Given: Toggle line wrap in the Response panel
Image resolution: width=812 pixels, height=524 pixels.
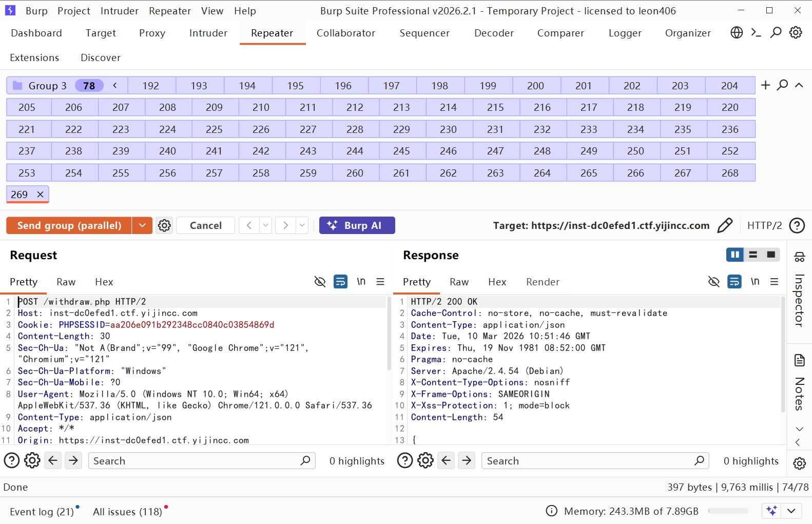Looking at the screenshot, I should point(734,282).
